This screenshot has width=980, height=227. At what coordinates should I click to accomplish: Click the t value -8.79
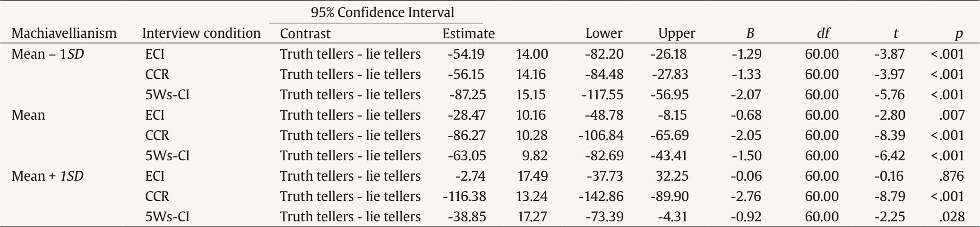click(889, 196)
